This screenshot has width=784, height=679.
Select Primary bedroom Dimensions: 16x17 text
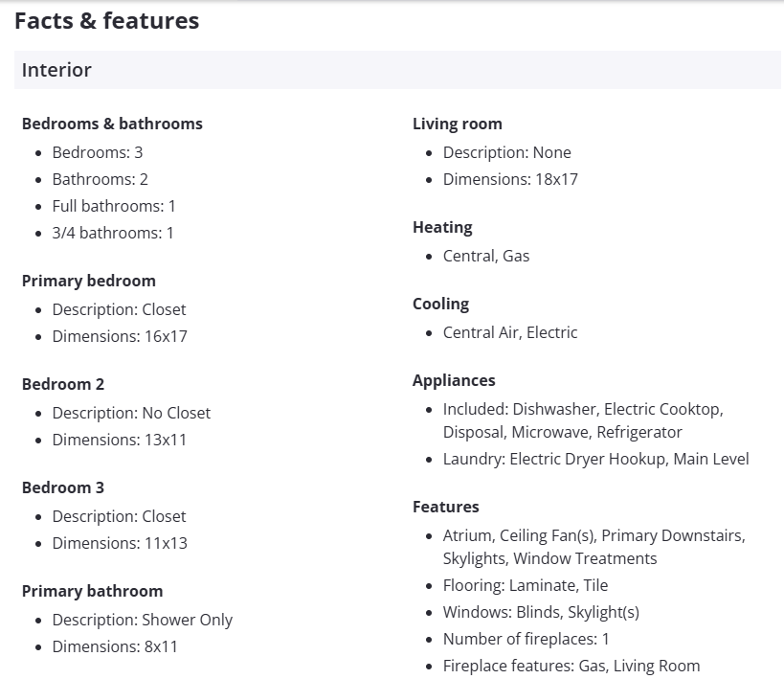pos(120,336)
